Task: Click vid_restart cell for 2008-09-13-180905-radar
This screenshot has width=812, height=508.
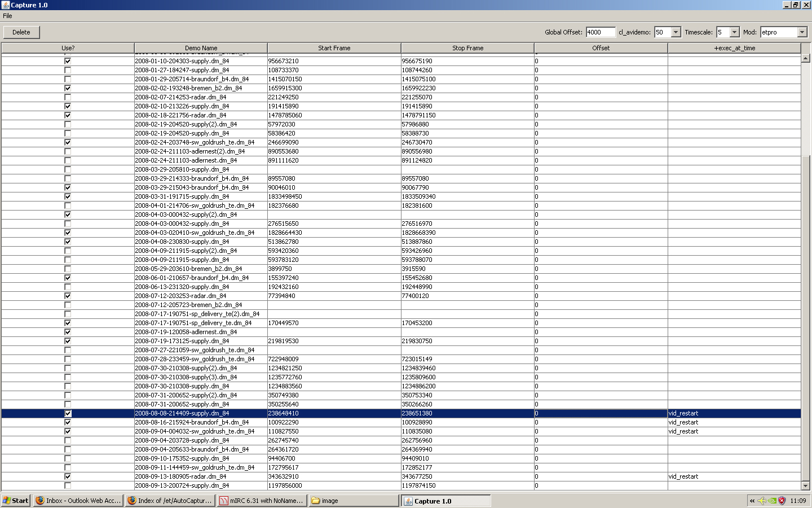Action: (x=734, y=476)
